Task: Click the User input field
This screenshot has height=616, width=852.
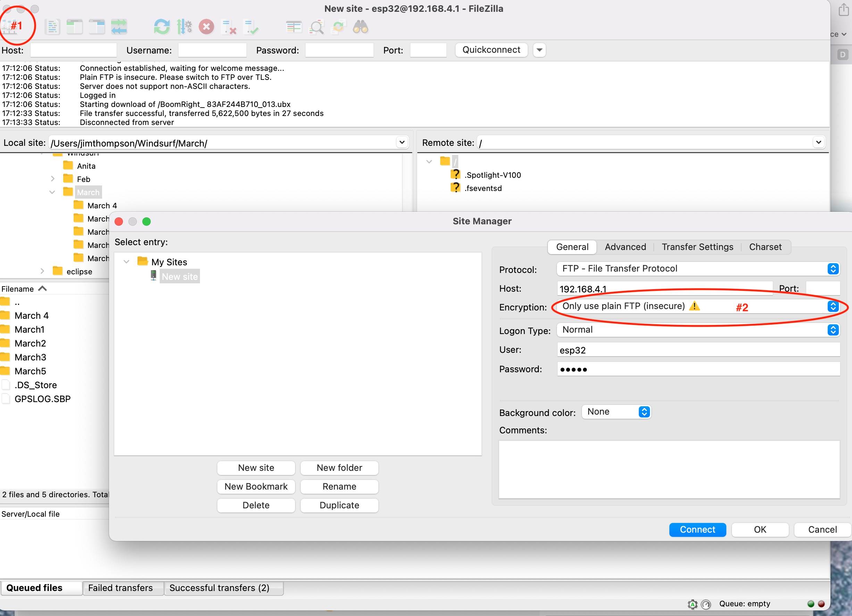Action: point(698,350)
